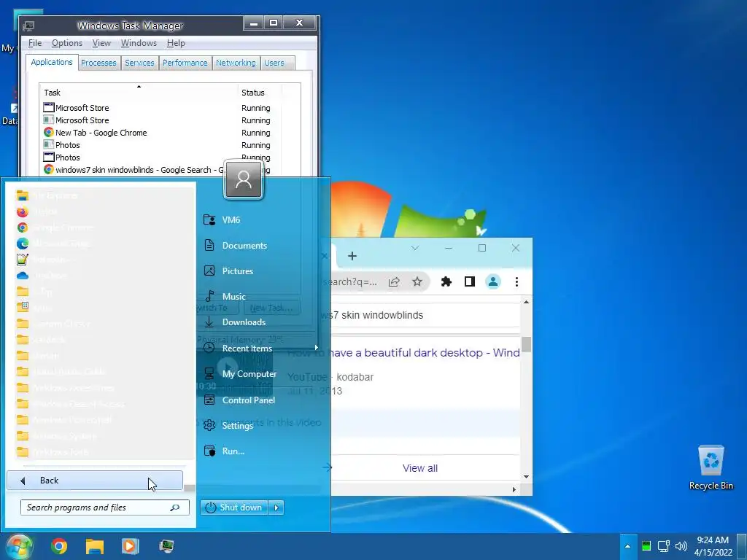Expand the Windows Accessories folder in Start menu
Image resolution: width=747 pixels, height=560 pixels.
click(65, 388)
